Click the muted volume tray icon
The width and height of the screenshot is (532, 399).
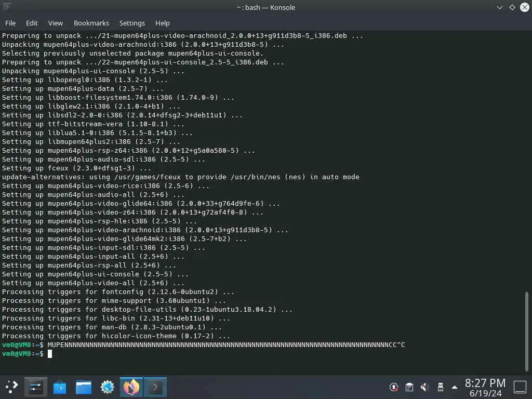tap(424, 387)
